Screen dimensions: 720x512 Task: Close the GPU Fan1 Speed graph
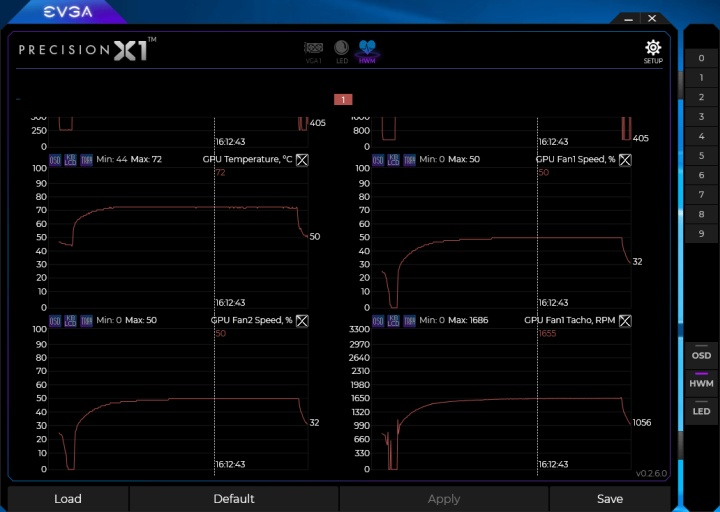625,160
